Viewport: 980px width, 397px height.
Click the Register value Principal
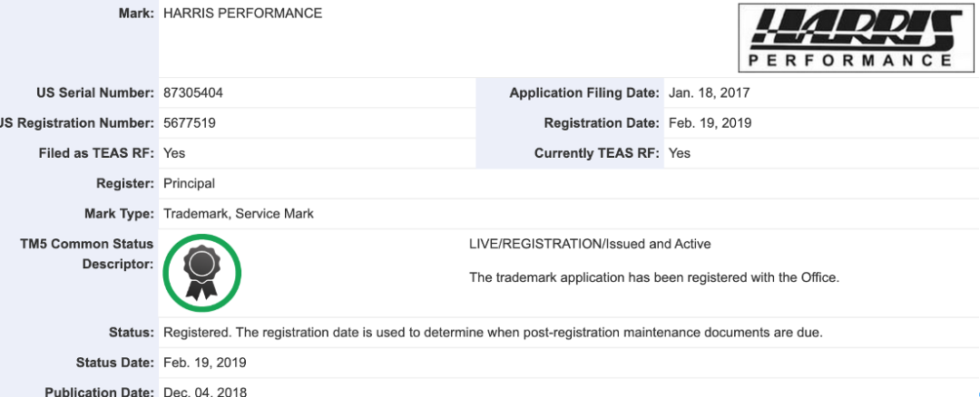[189, 183]
